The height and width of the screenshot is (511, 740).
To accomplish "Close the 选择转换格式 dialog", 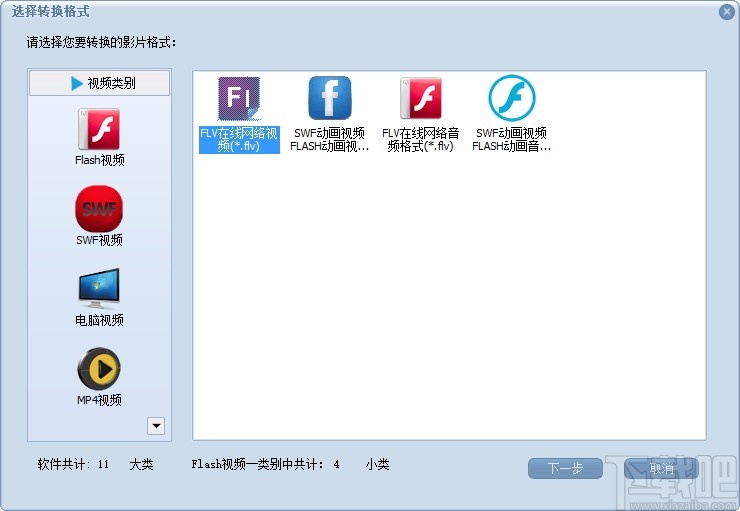I will [727, 12].
